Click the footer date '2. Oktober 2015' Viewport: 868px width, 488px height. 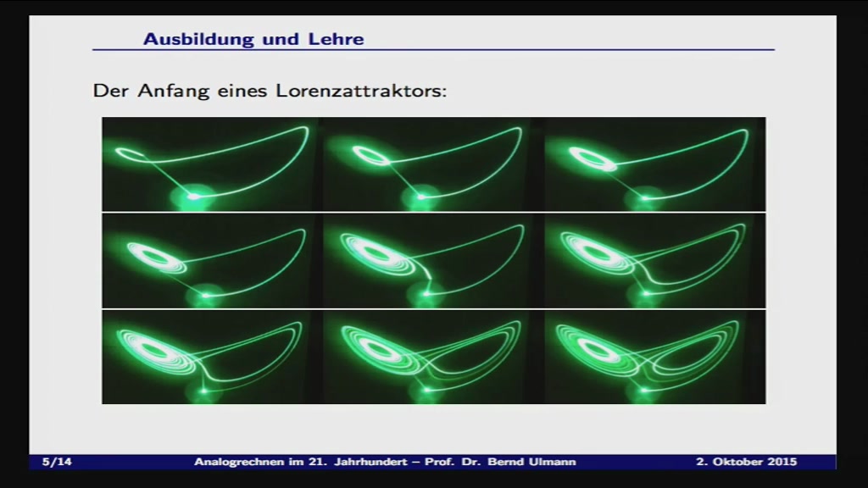(x=746, y=462)
